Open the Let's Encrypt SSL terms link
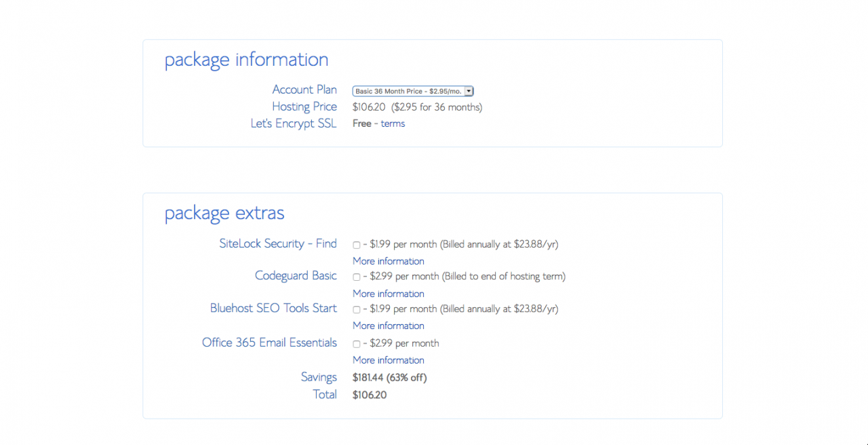This screenshot has width=868, height=445. (393, 123)
